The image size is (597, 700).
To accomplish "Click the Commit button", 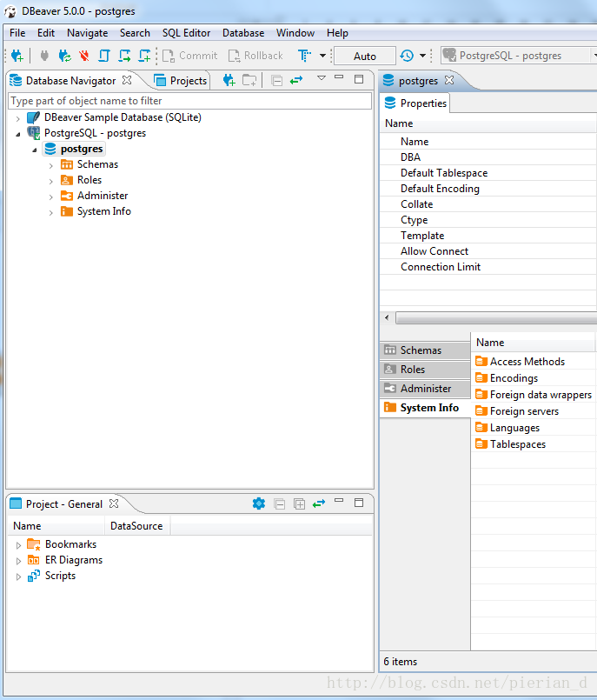I will click(190, 56).
